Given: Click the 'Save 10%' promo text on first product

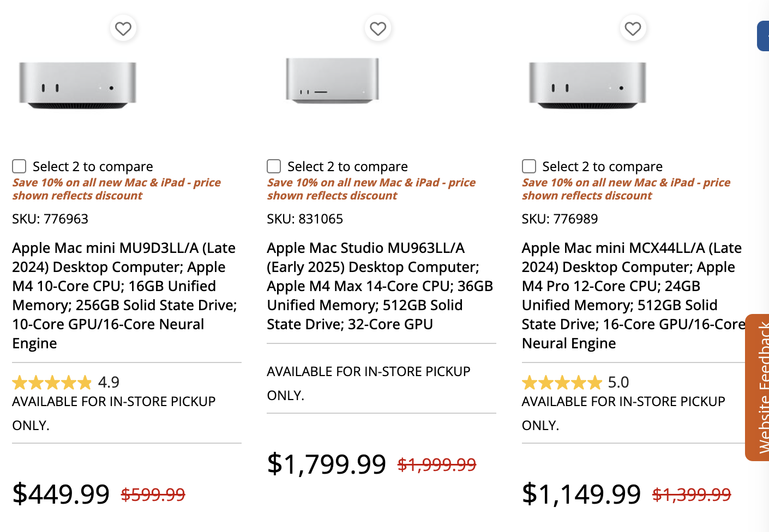Looking at the screenshot, I should pos(116,189).
